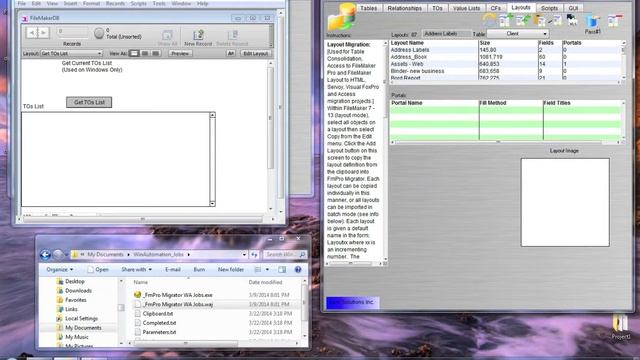This screenshot has height=360, width=640.
Task: Click the Layout Image preview box
Action: [565, 202]
